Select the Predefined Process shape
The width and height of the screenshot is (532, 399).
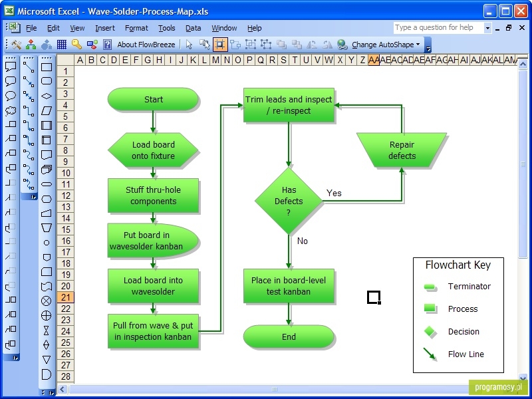tap(47, 125)
